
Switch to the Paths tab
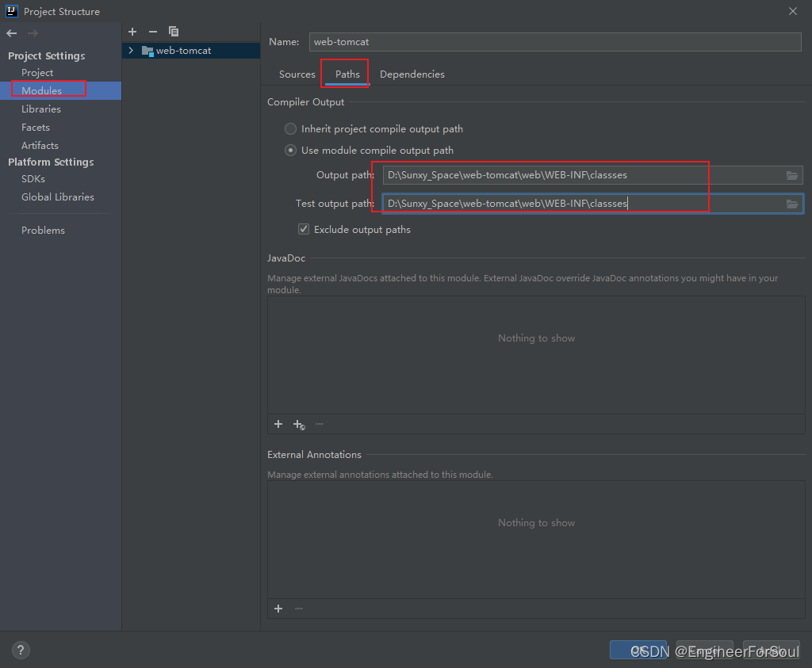(x=347, y=74)
